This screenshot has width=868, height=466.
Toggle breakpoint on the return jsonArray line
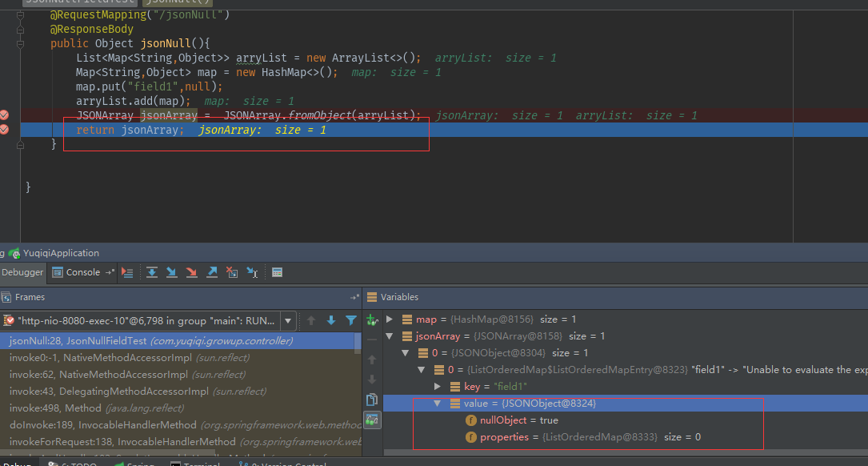(5, 130)
